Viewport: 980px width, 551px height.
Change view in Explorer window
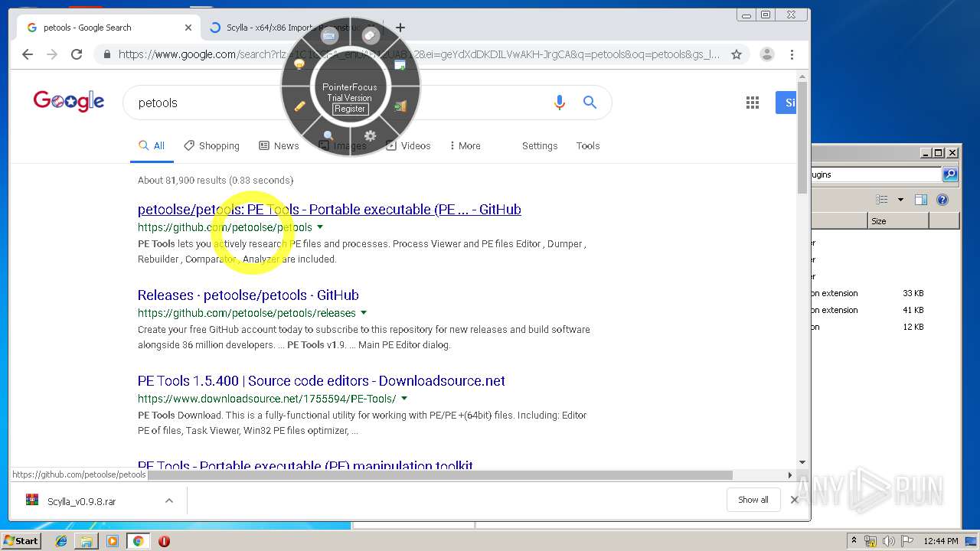[882, 200]
